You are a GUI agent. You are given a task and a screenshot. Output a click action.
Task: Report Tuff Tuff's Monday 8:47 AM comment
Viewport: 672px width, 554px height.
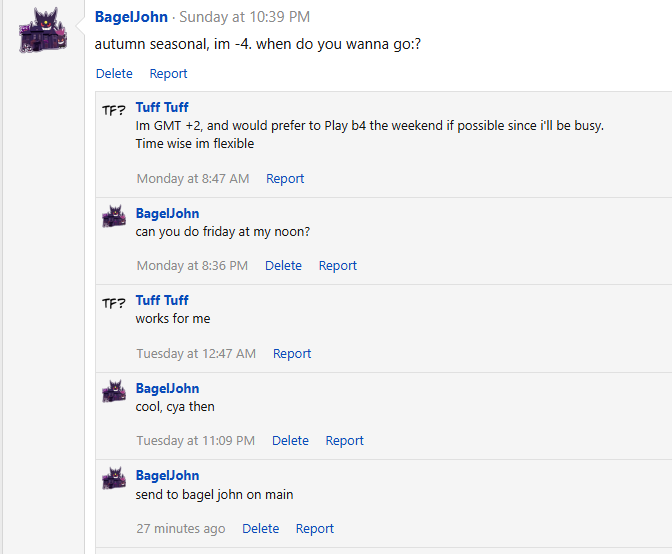click(x=285, y=178)
